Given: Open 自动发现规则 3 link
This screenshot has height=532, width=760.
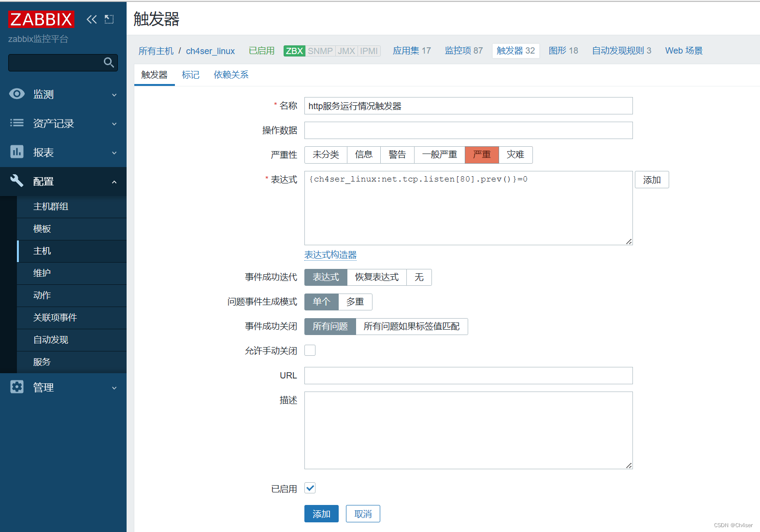Looking at the screenshot, I should coord(622,51).
